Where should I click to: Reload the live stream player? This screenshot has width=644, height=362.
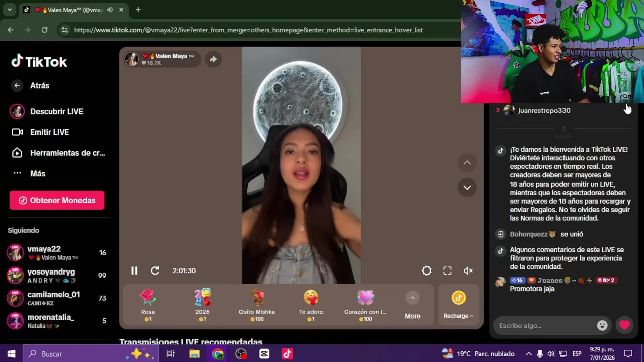click(x=155, y=270)
